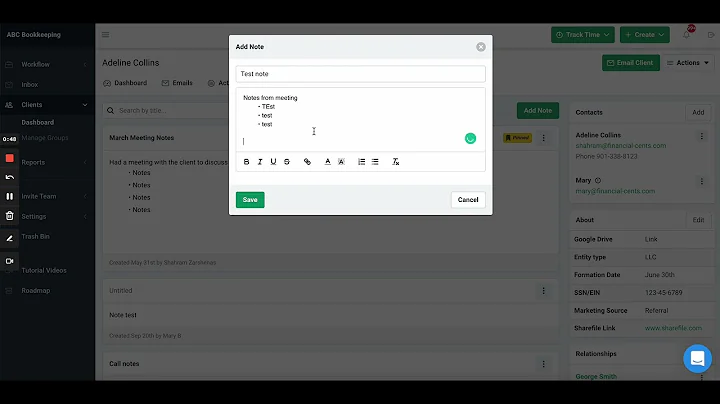This screenshot has width=720, height=404.
Task: Open options menu for Call notes
Action: (x=544, y=364)
